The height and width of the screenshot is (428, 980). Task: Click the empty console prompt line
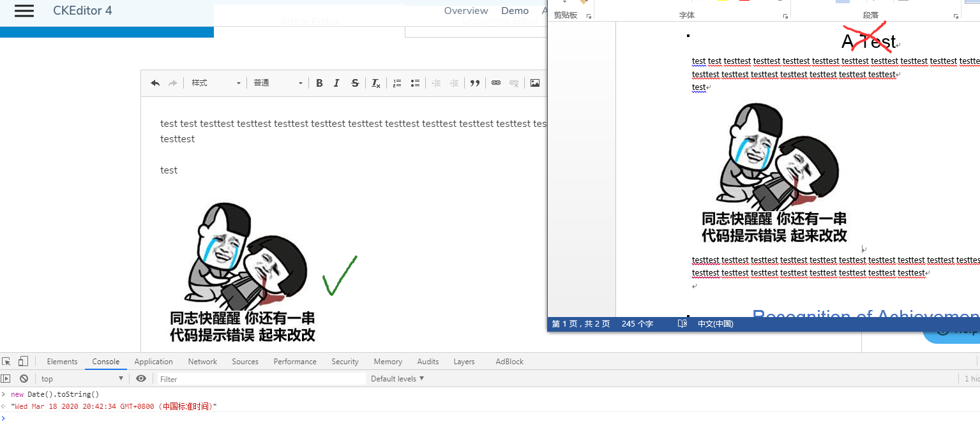click(x=490, y=418)
